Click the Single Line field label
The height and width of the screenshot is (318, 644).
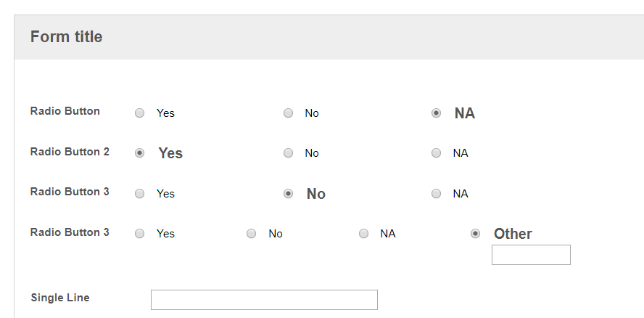[60, 298]
